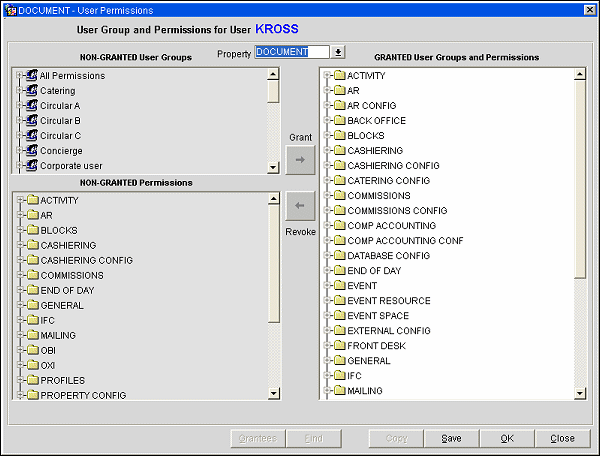Select COMMISSIONS CONFIG in granted permissions

pyautogui.click(x=397, y=211)
